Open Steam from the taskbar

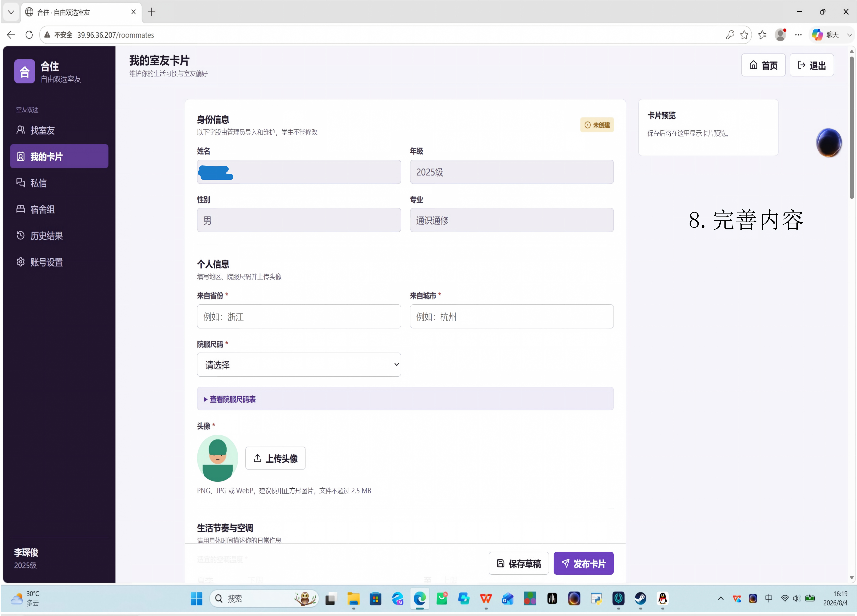click(x=640, y=599)
